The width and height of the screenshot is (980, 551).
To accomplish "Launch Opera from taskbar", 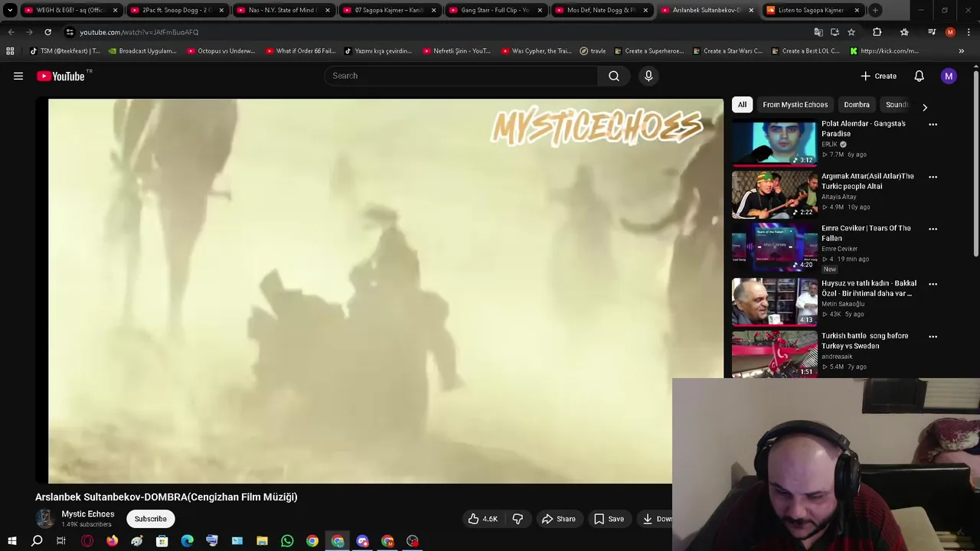I will pyautogui.click(x=87, y=541).
